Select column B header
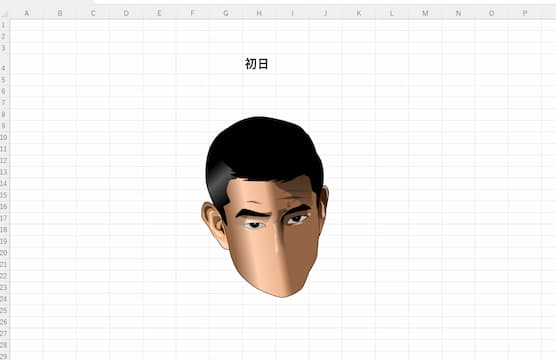 point(60,13)
